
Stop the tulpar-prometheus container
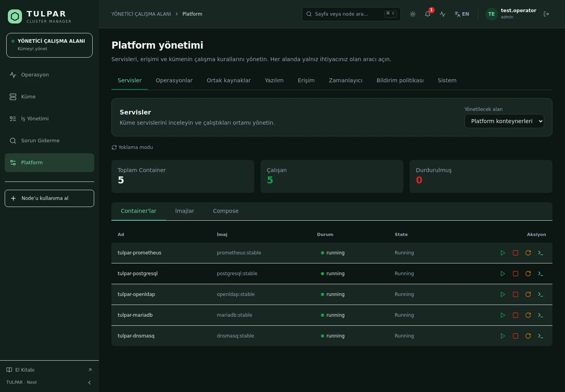(516, 253)
